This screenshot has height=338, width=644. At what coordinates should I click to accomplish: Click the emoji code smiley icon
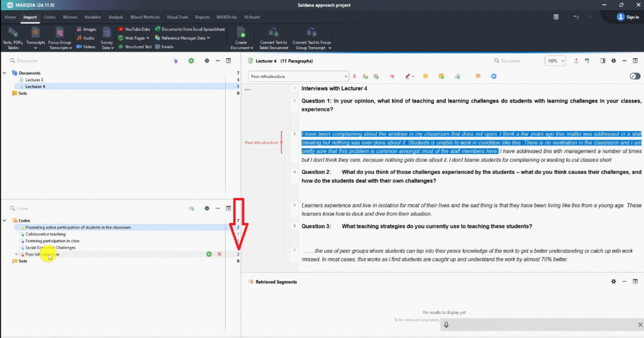point(426,76)
